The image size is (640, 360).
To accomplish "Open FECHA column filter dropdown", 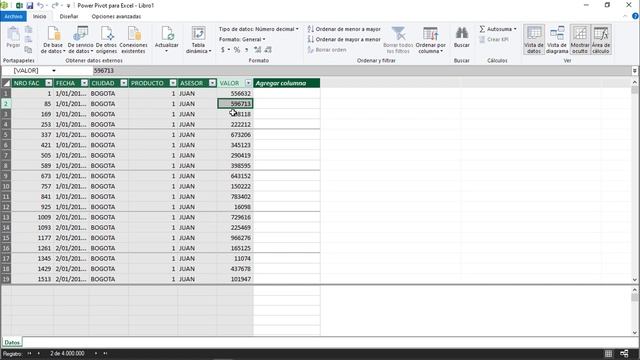I will tap(84, 83).
